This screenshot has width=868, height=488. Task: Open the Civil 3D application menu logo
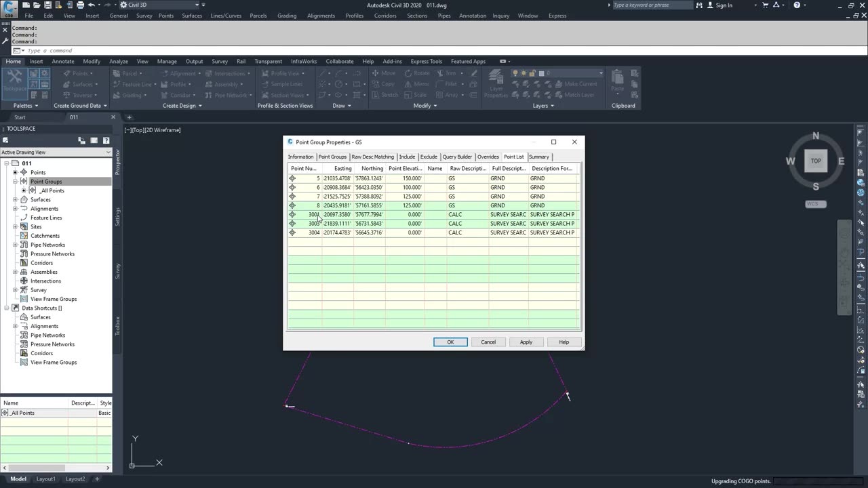coord(9,8)
